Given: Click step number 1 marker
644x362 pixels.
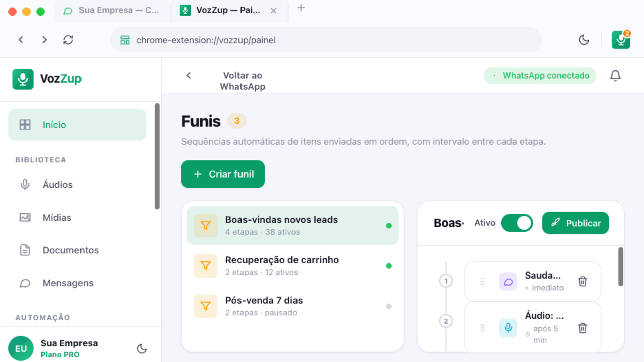Looking at the screenshot, I should point(446,281).
